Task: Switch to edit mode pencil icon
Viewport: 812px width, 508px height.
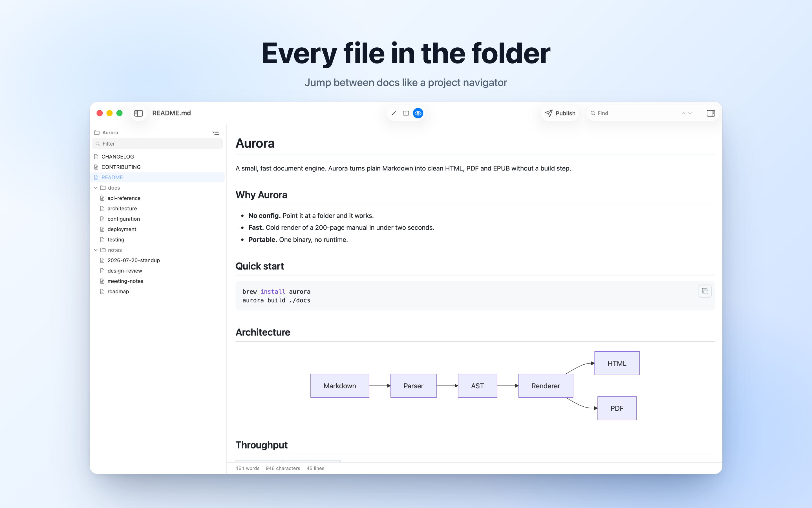Action: (394, 113)
